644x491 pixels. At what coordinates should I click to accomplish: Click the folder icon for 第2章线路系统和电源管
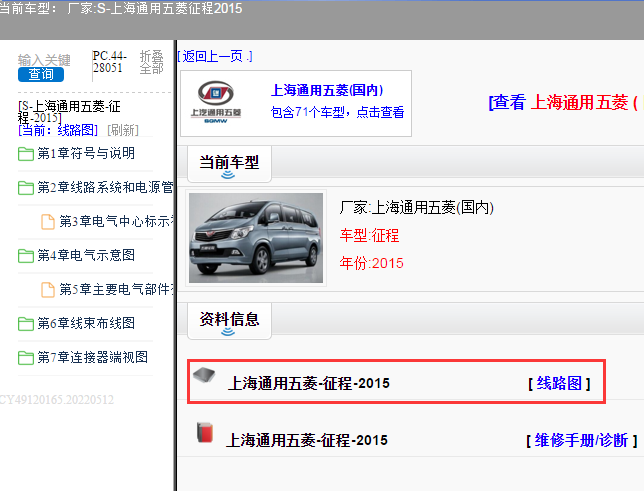click(26, 188)
